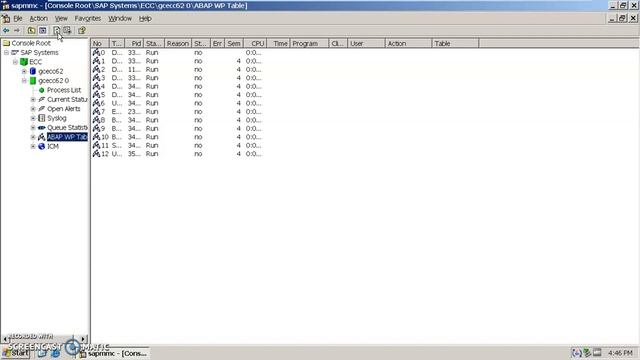
Task: Select Open Alerts in the tree
Action: [64, 109]
